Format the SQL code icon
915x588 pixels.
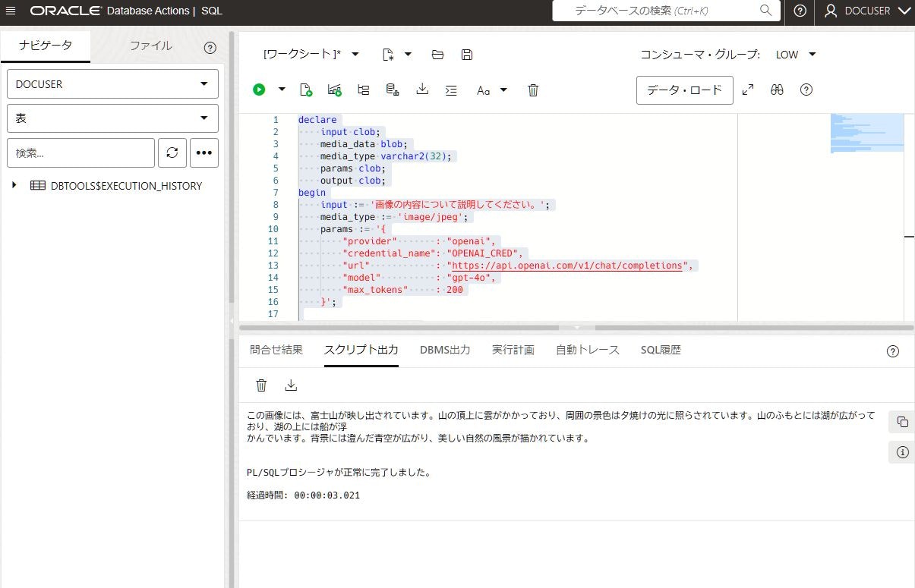pos(451,90)
